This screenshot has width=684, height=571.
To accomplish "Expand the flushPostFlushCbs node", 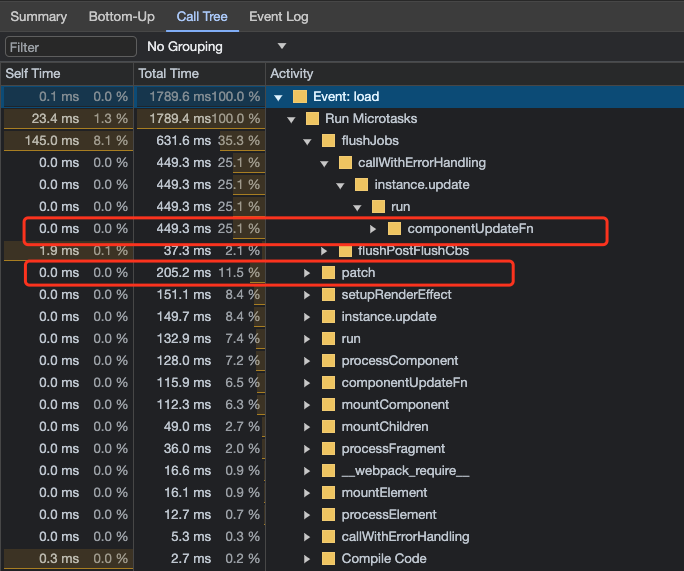I will click(x=324, y=251).
